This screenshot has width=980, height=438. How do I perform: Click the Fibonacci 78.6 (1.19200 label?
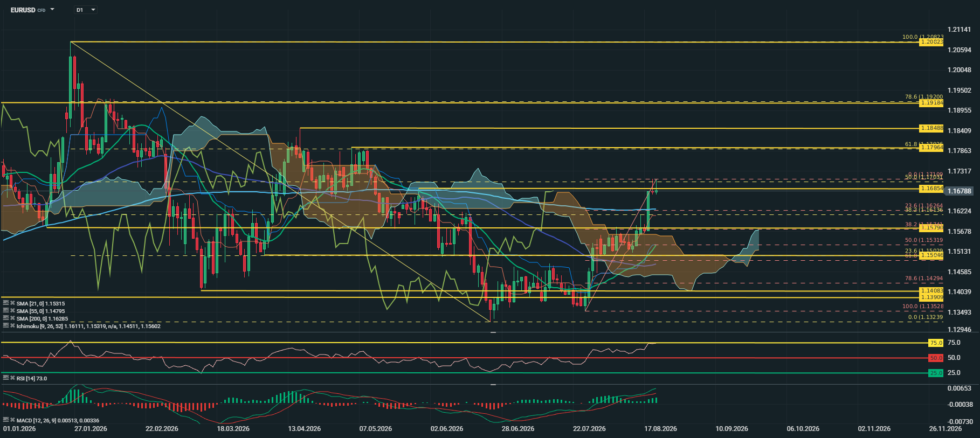pyautogui.click(x=924, y=97)
